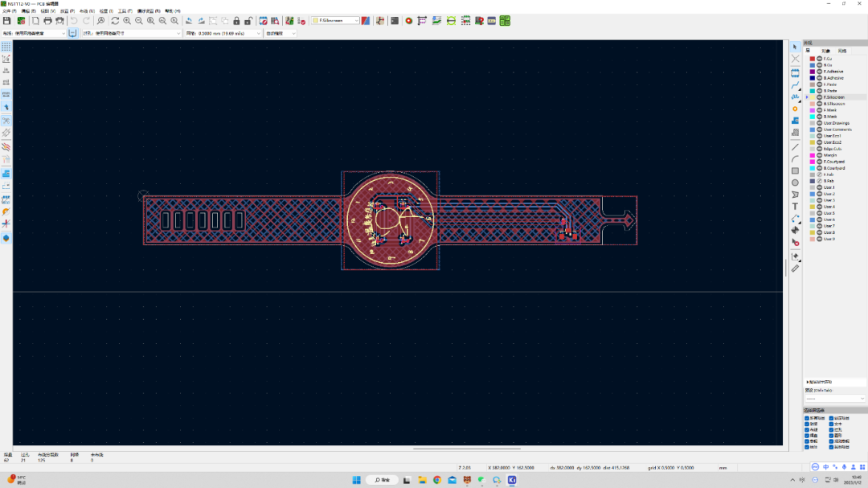Unlock items with open padlock icon

pyautogui.click(x=248, y=21)
